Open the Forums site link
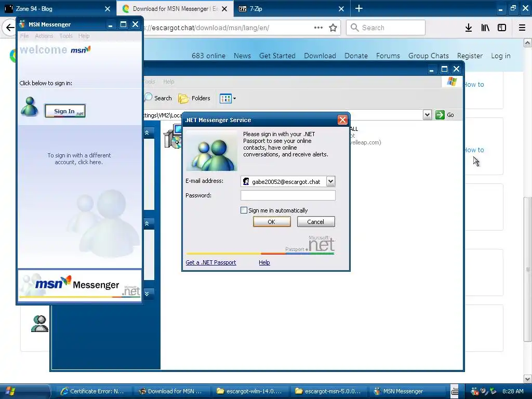Screen dimensions: 532x399 click(x=388, y=56)
